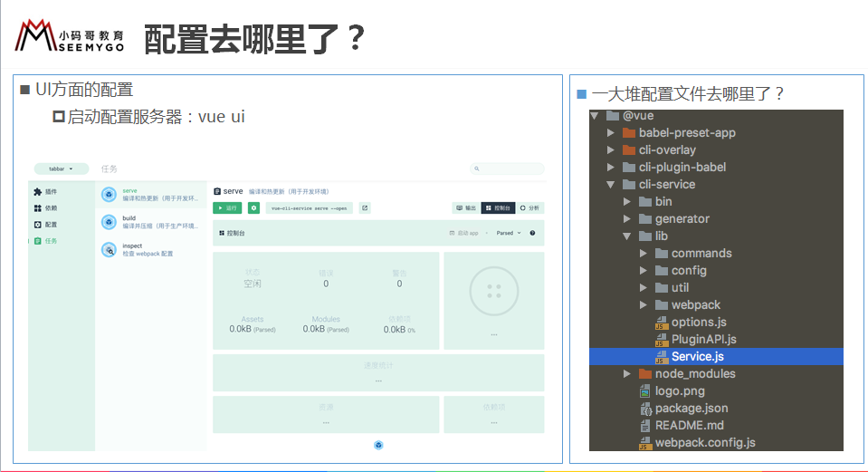Expand the util folder arrow
Screen dimensions: 868x472
coord(643,287)
